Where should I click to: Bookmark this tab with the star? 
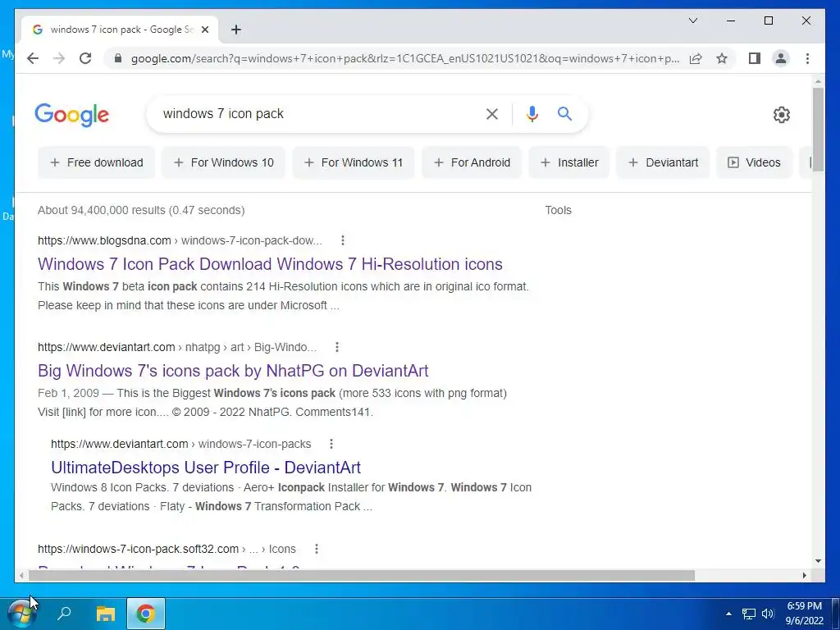tap(722, 58)
